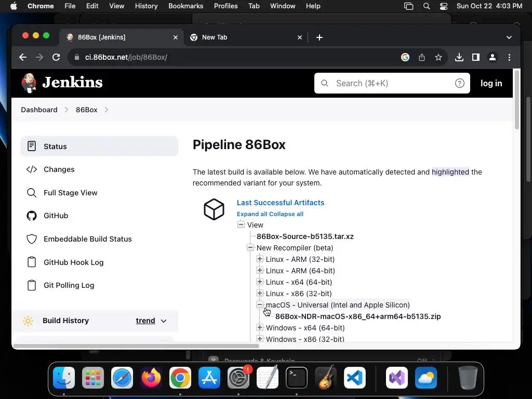
Task: Collapse the New Recompiler (beta) node
Action: (x=250, y=248)
